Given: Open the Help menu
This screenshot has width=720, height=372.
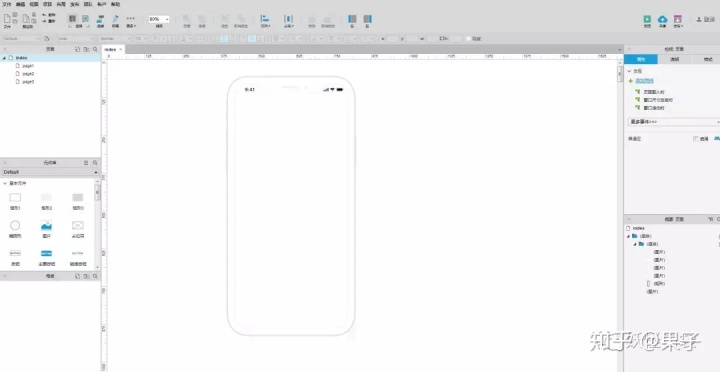Looking at the screenshot, I should pyautogui.click(x=115, y=4).
